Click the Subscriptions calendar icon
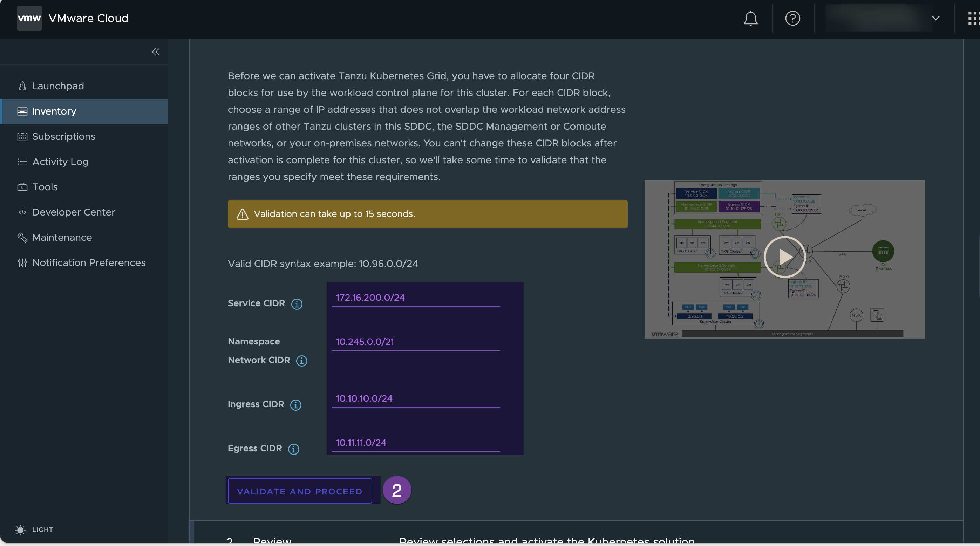 22,136
